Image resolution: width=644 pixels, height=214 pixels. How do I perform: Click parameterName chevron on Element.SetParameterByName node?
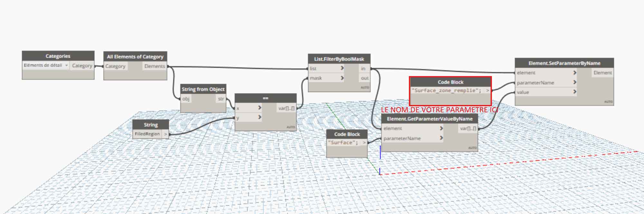[x=575, y=83]
